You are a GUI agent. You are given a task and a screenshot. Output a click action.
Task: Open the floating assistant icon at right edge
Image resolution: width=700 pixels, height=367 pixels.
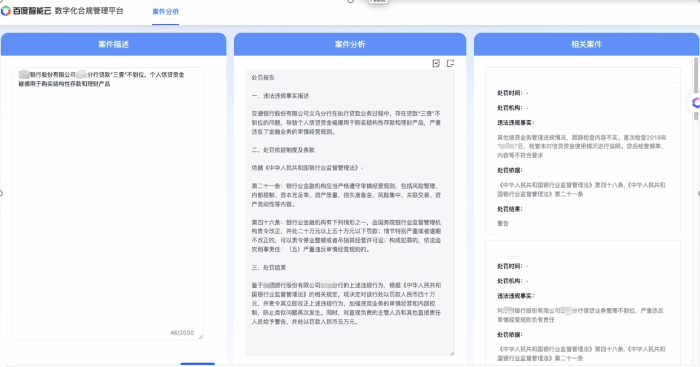(x=695, y=103)
